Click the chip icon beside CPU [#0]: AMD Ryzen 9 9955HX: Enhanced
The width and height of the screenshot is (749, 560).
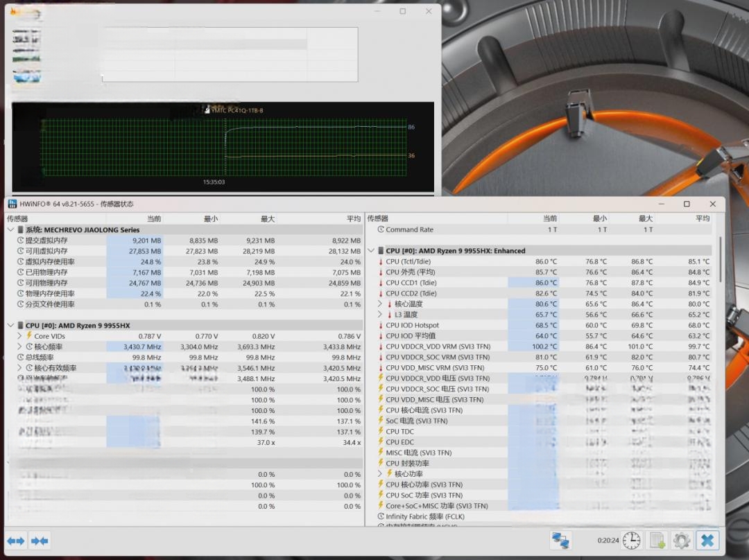pos(381,251)
